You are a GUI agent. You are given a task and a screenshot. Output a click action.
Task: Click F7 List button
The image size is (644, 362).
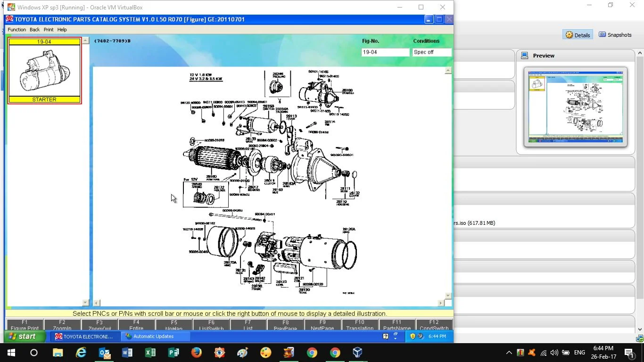click(x=248, y=325)
